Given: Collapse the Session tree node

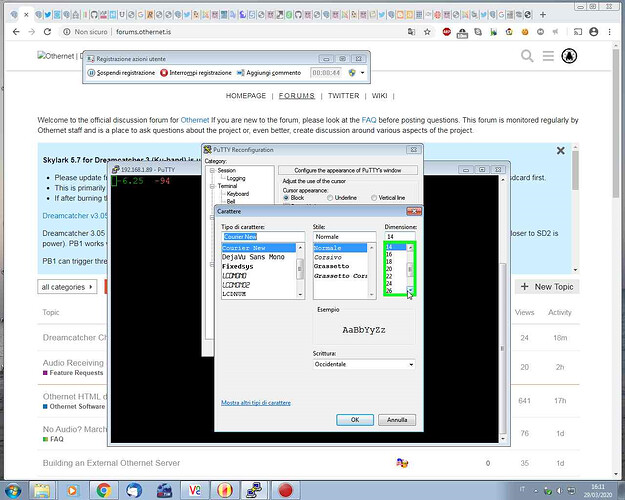Looking at the screenshot, I should click(x=212, y=170).
